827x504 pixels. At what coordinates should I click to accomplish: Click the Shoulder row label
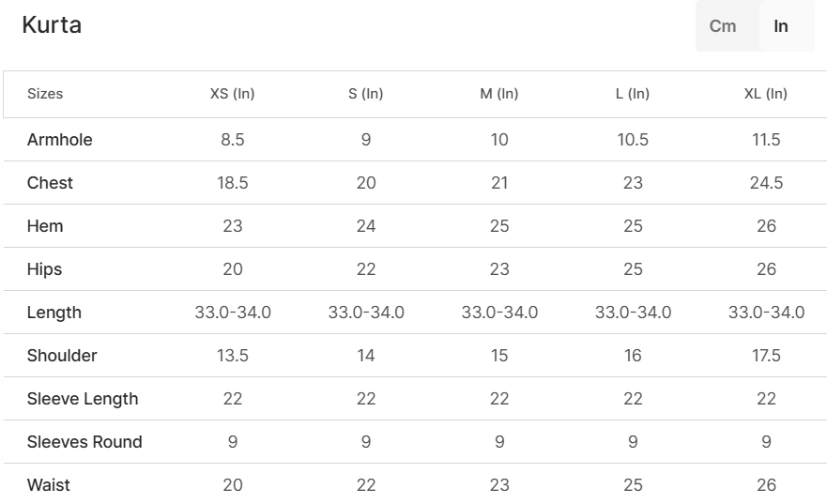(62, 356)
